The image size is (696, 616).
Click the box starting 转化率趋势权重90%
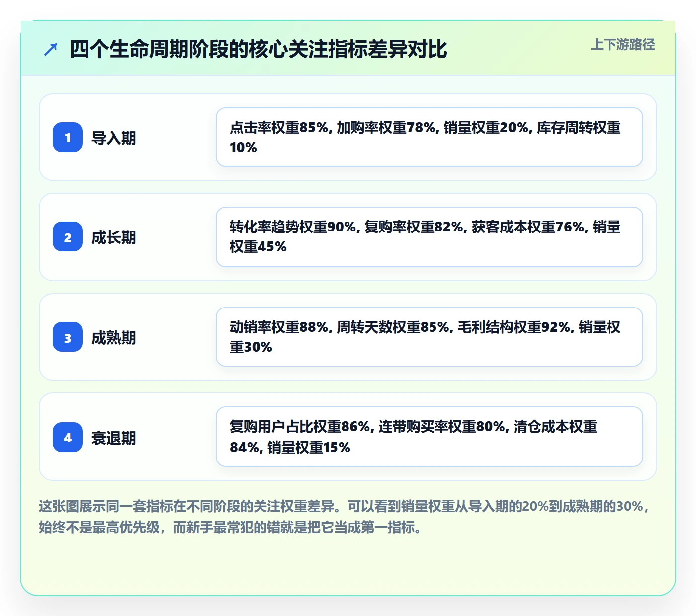click(x=430, y=237)
